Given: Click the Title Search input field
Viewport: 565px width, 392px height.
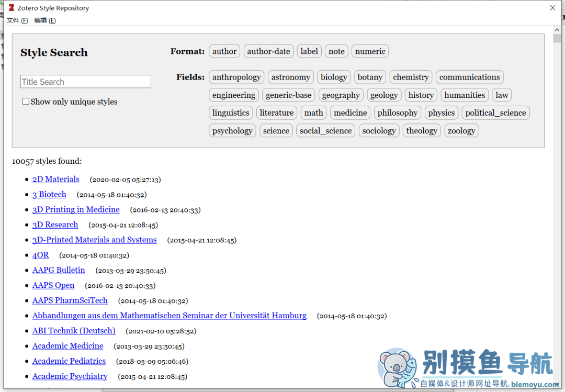Looking at the screenshot, I should [x=86, y=82].
